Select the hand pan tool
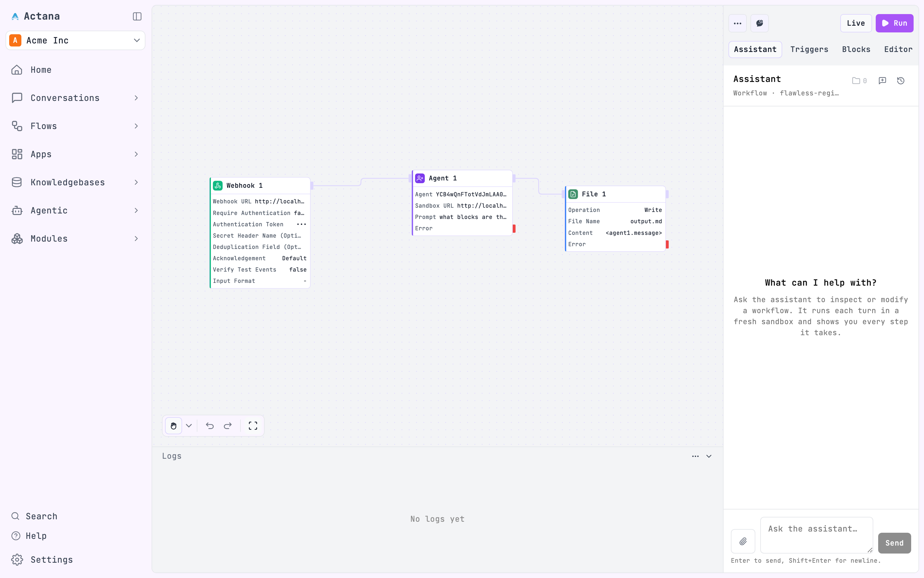924x578 pixels. click(x=173, y=426)
